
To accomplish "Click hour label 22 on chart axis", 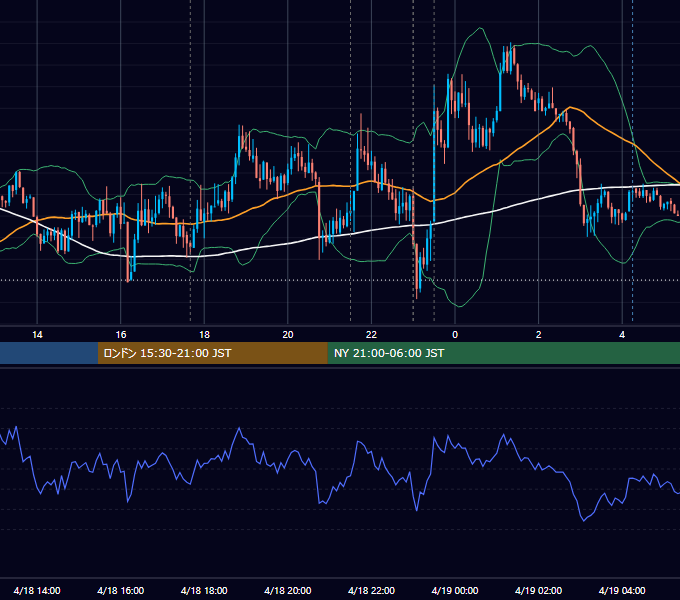I will coord(371,335).
